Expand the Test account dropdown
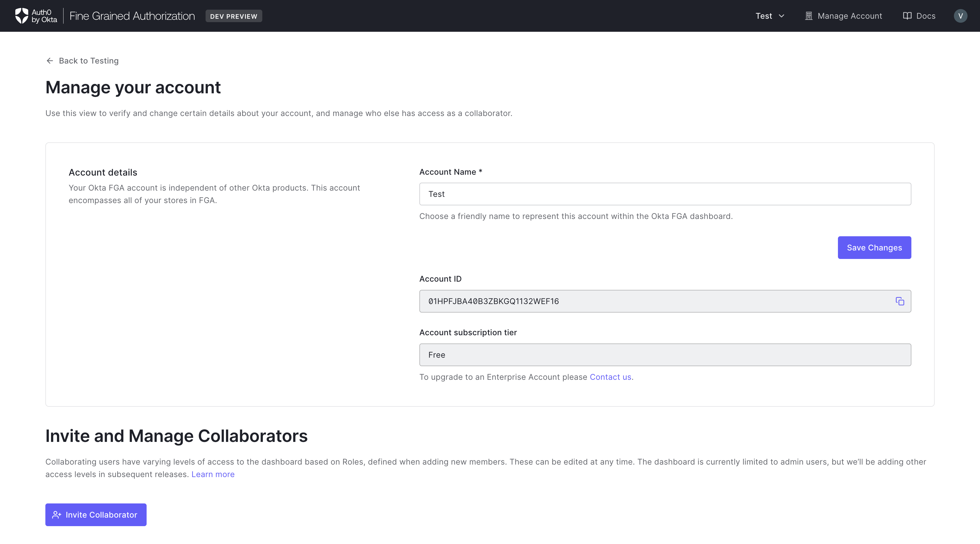Viewport: 980px width, 544px height. (x=770, y=16)
